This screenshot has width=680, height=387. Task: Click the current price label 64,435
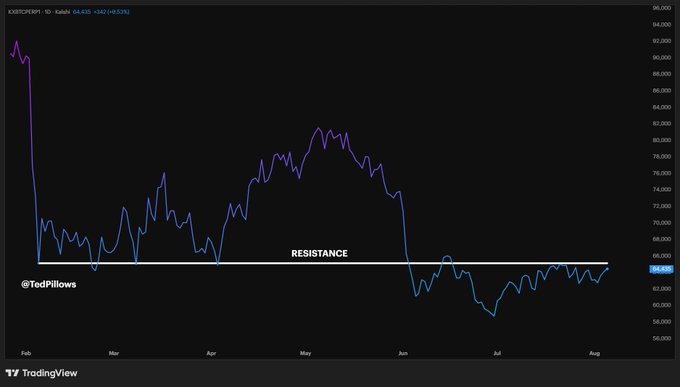coord(661,269)
